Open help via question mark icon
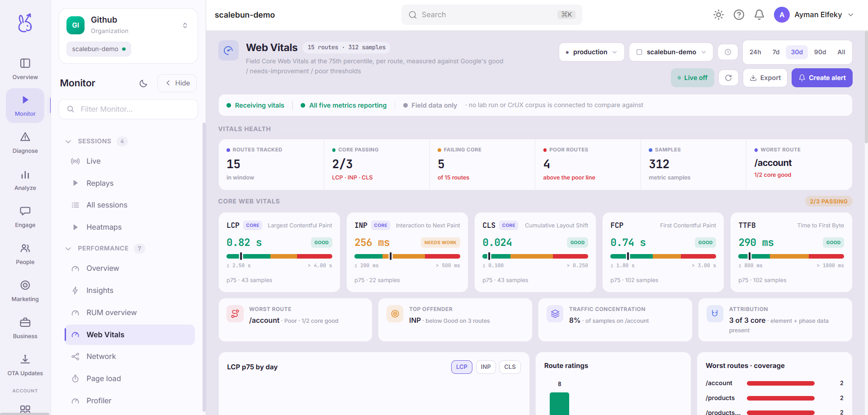 click(739, 15)
